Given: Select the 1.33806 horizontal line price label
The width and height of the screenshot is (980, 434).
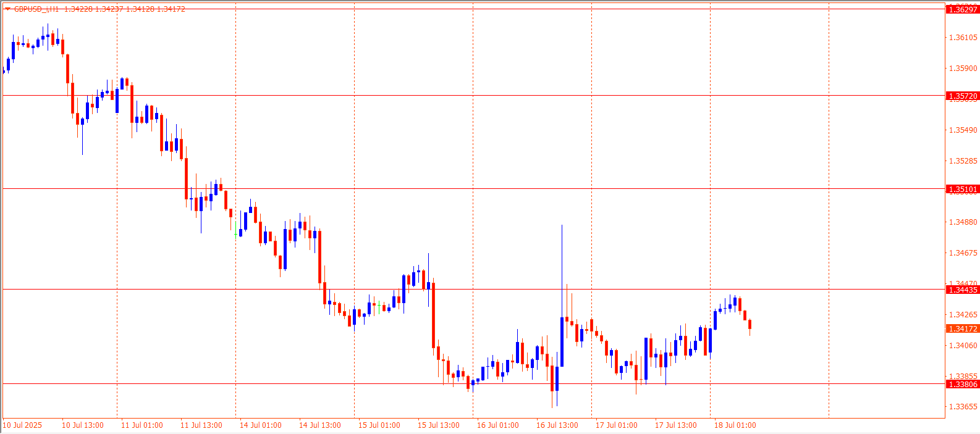Looking at the screenshot, I should [963, 385].
